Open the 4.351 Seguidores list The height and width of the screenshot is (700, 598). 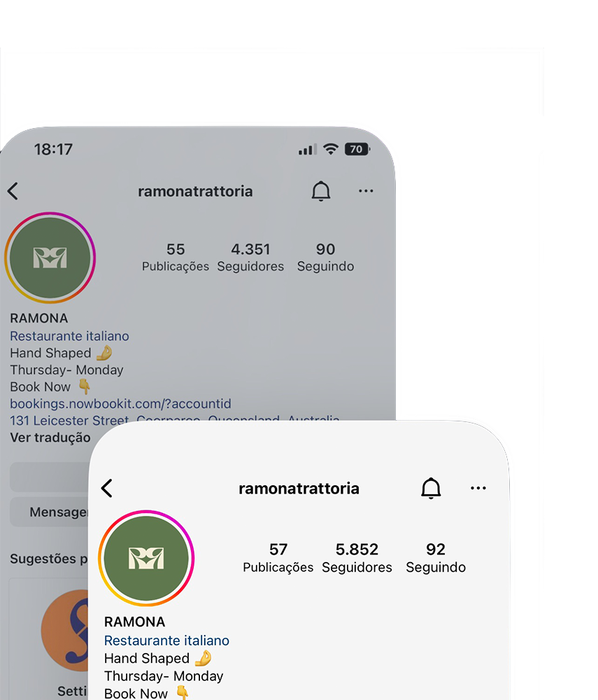[x=250, y=257]
